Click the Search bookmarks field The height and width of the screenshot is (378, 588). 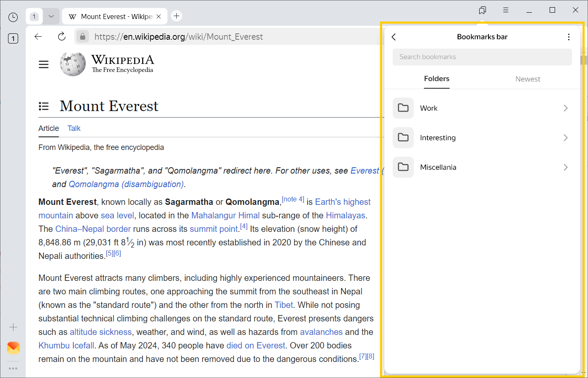482,57
